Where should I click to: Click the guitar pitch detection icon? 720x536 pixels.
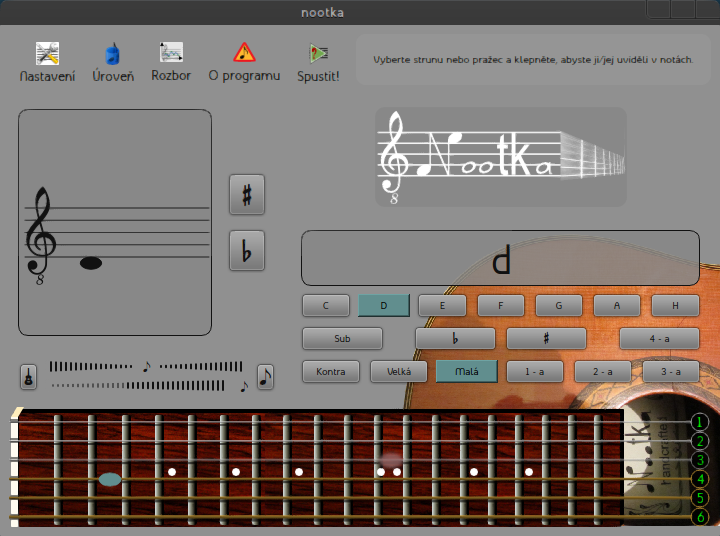[x=28, y=377]
